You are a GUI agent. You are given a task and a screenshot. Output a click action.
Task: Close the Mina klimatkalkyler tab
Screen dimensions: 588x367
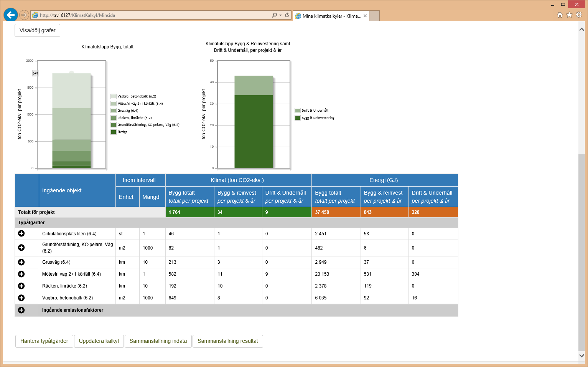[365, 16]
